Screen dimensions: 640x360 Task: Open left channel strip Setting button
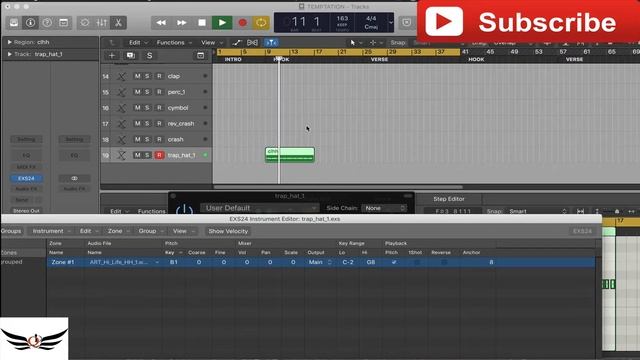[26, 140]
